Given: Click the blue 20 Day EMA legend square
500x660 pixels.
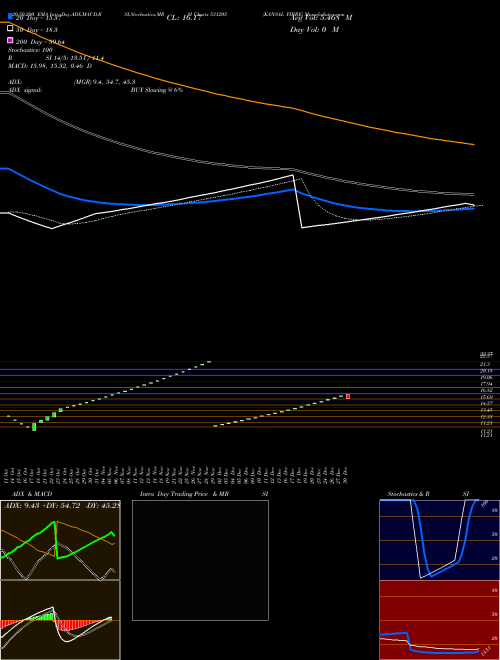Looking at the screenshot, I should (11, 17).
